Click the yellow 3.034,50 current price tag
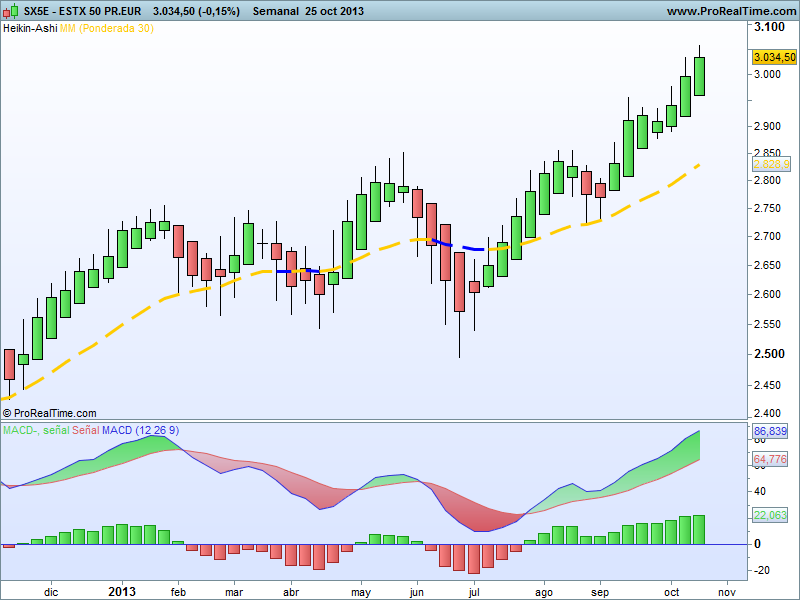Screen dimensions: 800x600 (773, 57)
